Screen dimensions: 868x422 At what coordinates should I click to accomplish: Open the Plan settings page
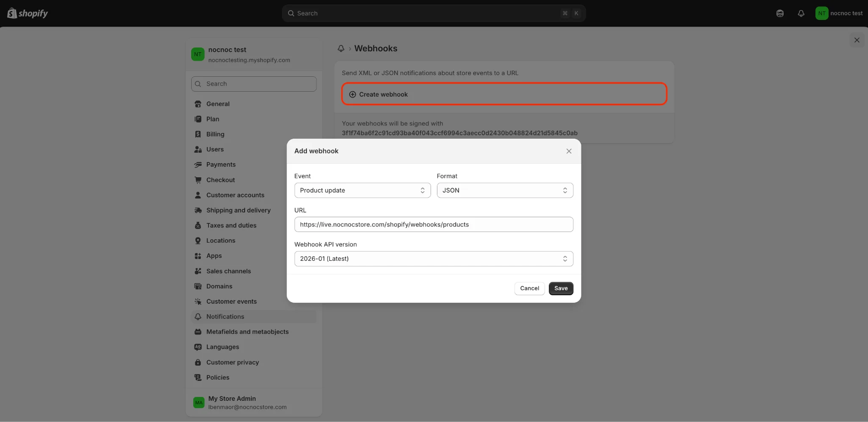coord(254,119)
